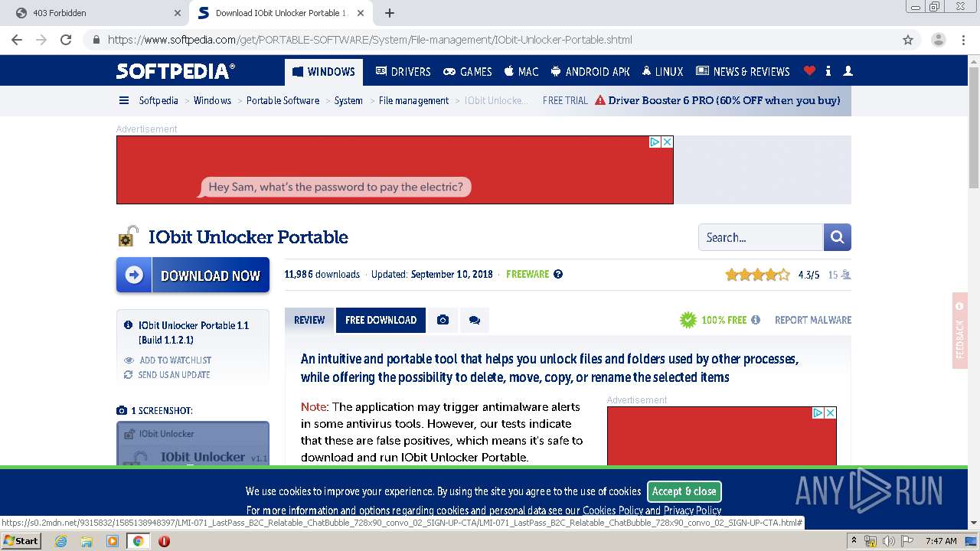This screenshot has width=980, height=551.
Task: Open the Privacy Policy link
Action: point(692,510)
